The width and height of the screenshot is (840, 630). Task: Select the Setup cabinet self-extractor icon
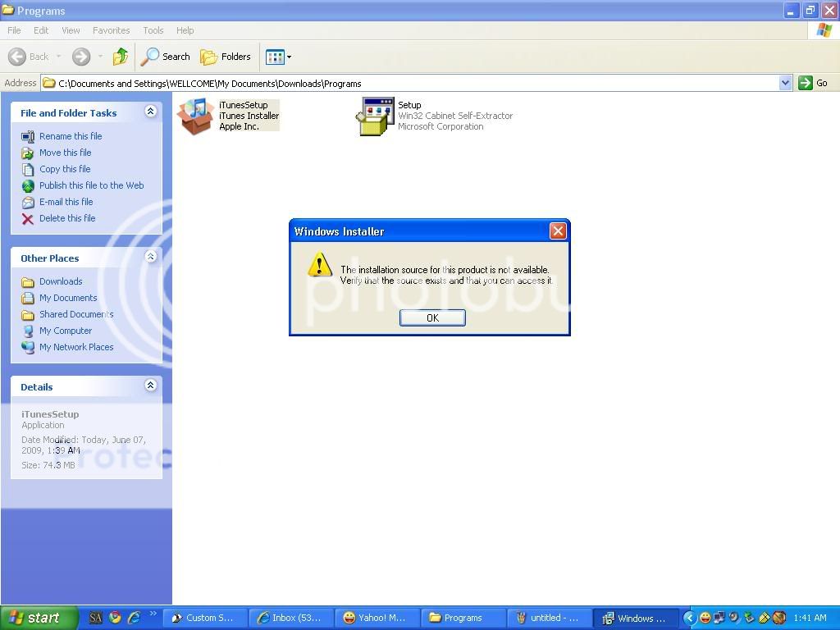(375, 116)
